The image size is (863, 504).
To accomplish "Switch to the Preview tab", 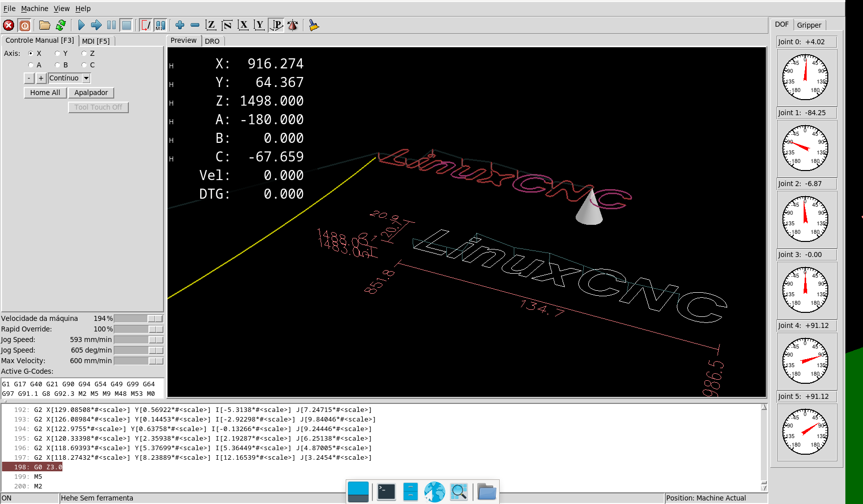I will pos(184,40).
